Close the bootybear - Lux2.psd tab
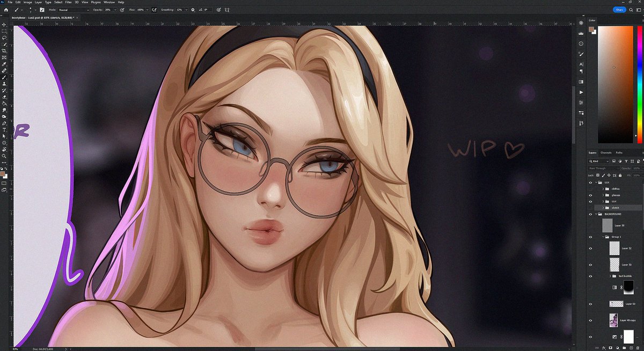 77,18
